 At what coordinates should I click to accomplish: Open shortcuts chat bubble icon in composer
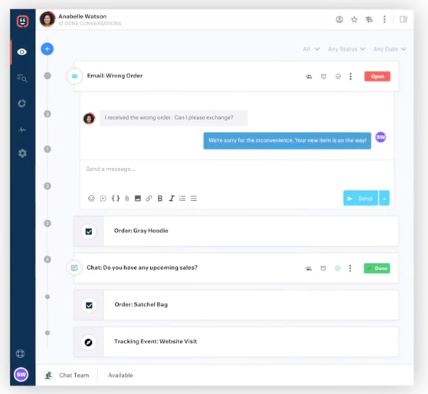pos(103,198)
